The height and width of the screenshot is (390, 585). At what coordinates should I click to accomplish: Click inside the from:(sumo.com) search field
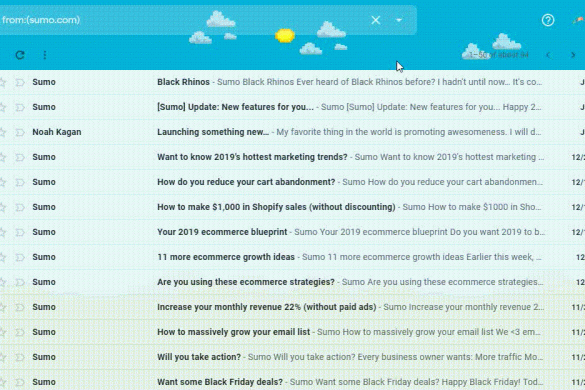pos(183,20)
